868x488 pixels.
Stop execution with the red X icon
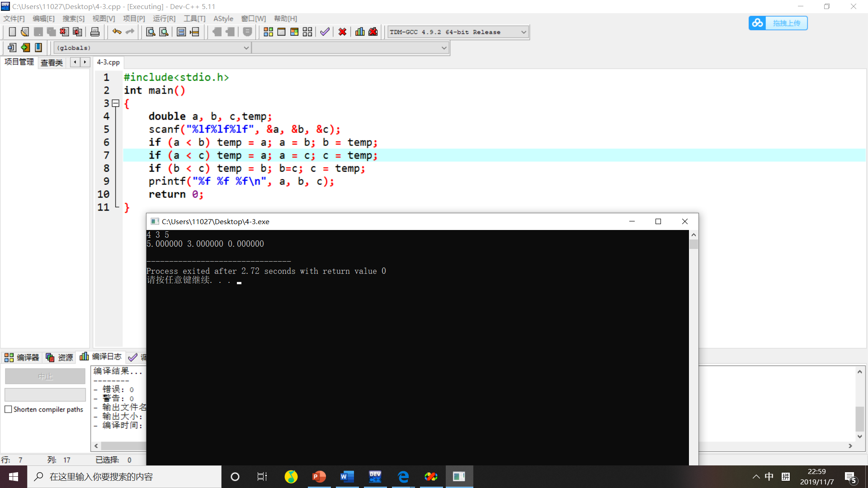(342, 32)
